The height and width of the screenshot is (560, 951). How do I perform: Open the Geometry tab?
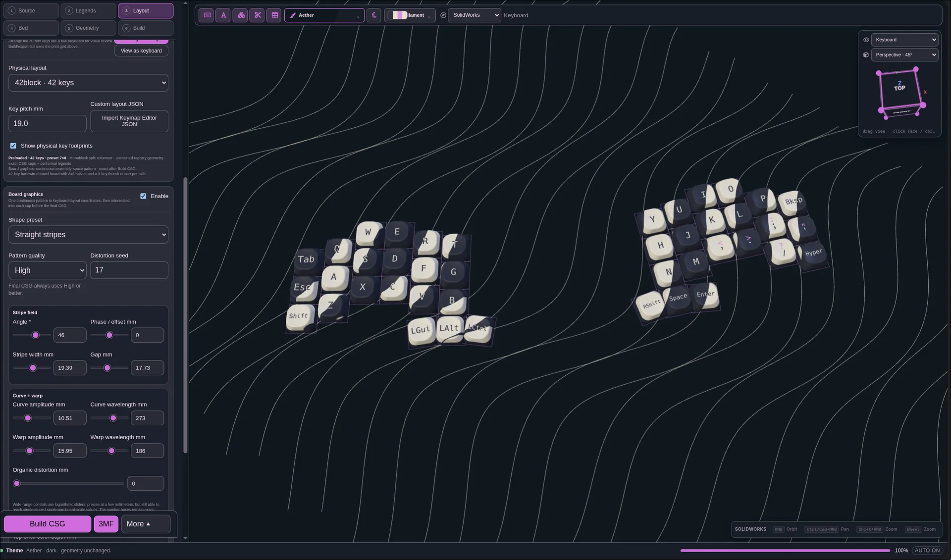click(x=89, y=28)
